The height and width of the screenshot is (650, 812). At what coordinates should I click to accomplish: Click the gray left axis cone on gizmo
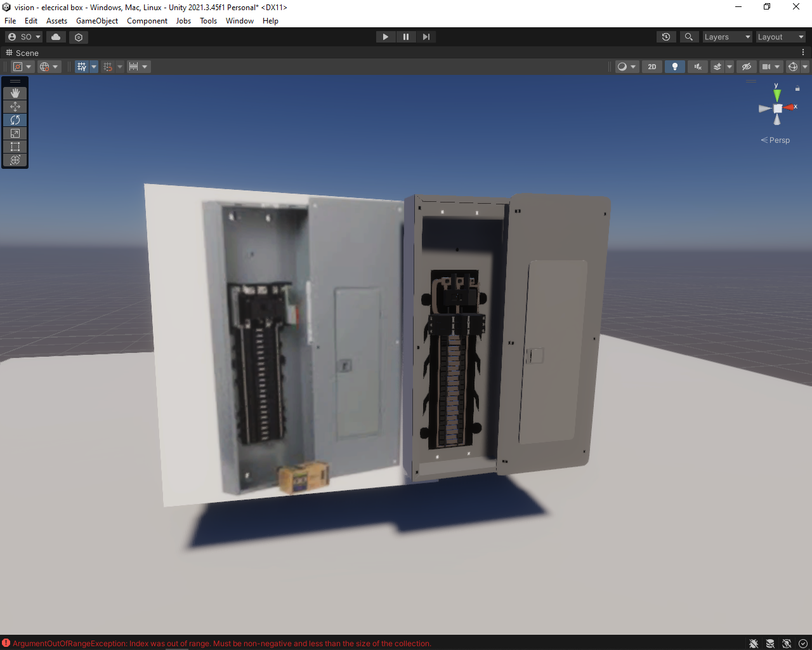[x=765, y=109]
